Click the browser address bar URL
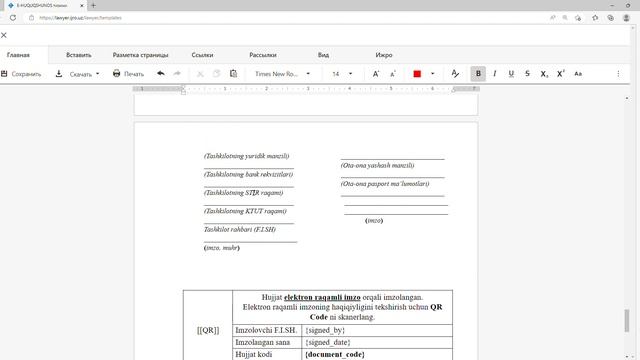The image size is (640, 360). click(x=80, y=18)
